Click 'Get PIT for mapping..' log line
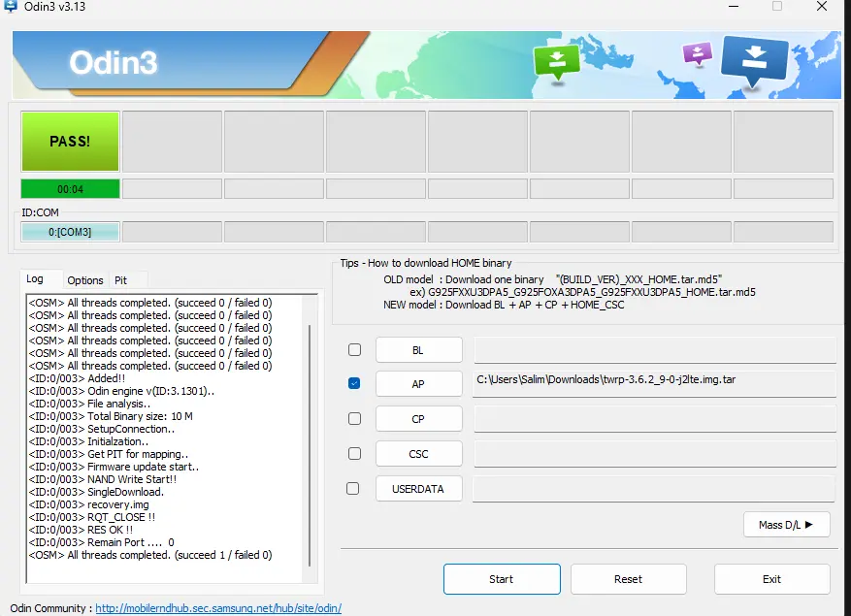The height and width of the screenshot is (616, 851). [109, 454]
